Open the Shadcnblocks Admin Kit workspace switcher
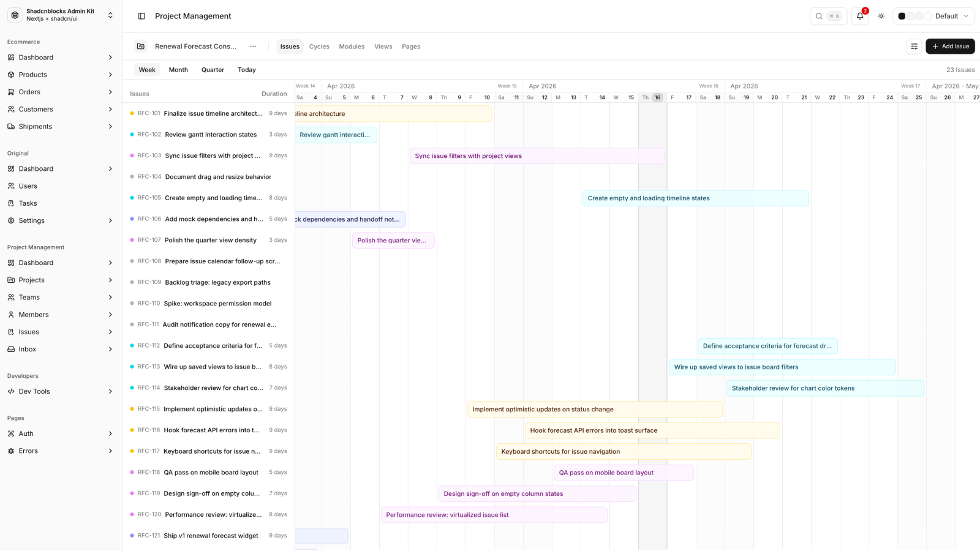980x551 pixels. point(61,15)
